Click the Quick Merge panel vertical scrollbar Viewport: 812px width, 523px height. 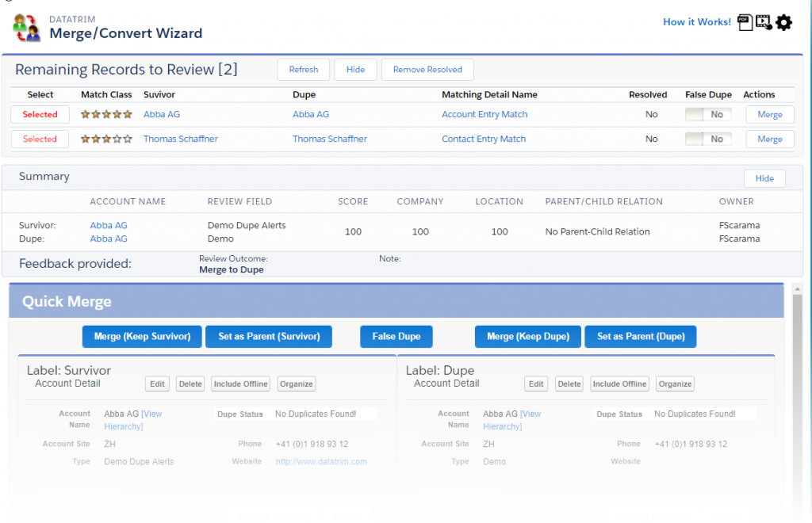coord(797,396)
